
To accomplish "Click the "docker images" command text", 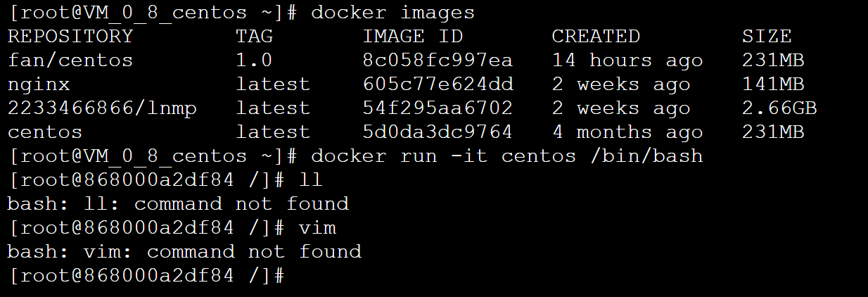I will click(x=392, y=13).
